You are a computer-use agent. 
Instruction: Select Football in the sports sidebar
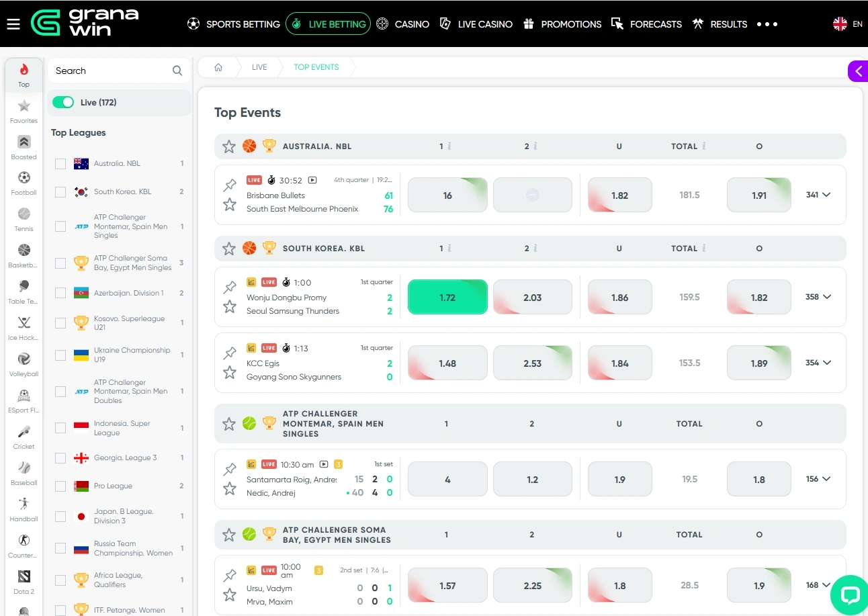pyautogui.click(x=24, y=183)
